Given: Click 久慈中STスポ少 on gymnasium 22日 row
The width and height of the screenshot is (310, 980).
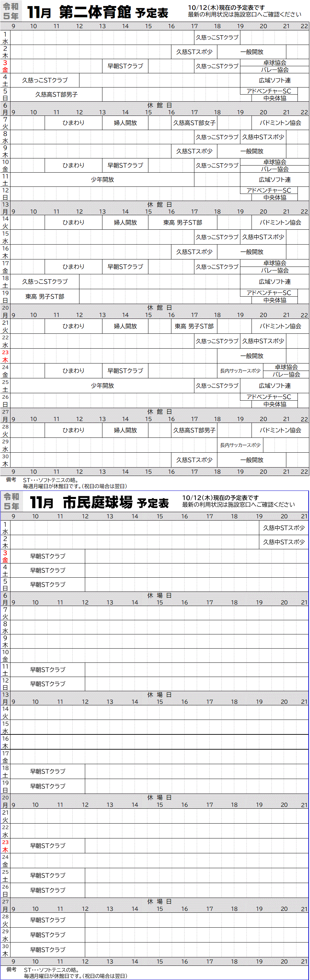Looking at the screenshot, I should click(263, 341).
